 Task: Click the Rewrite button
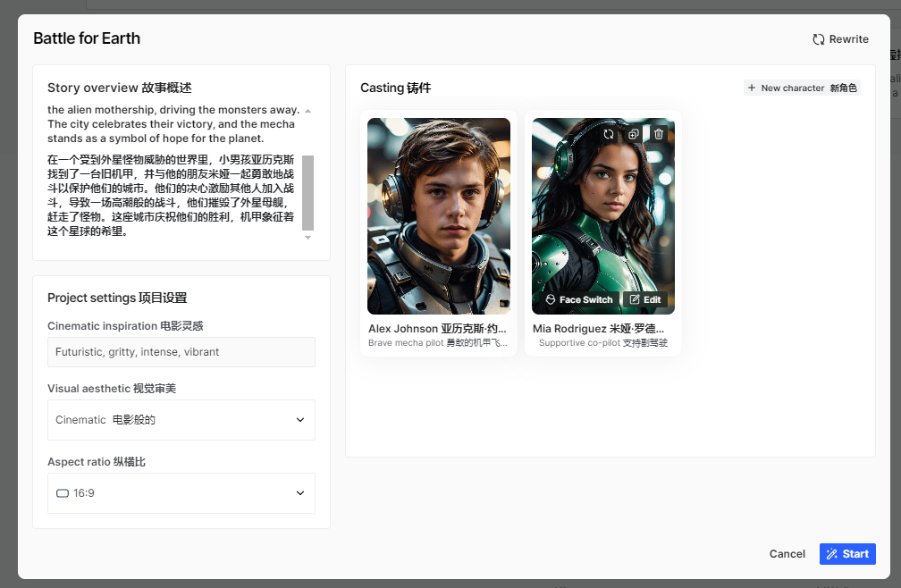pos(840,39)
